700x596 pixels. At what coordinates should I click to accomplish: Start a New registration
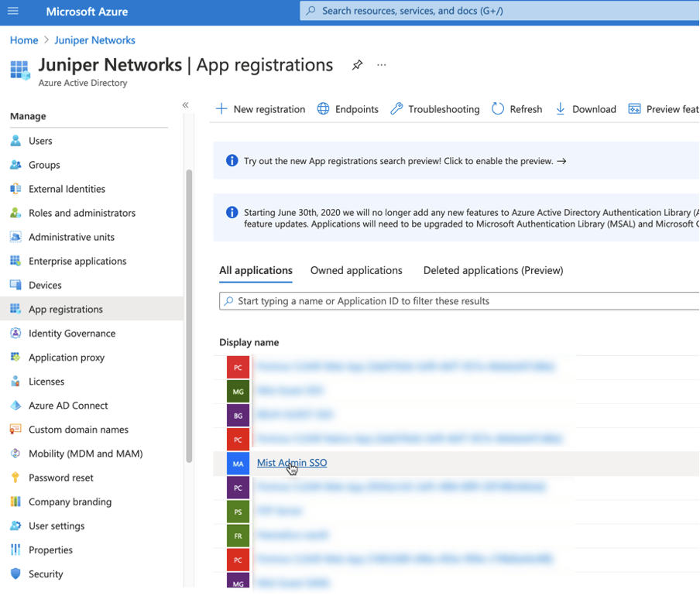click(x=260, y=109)
